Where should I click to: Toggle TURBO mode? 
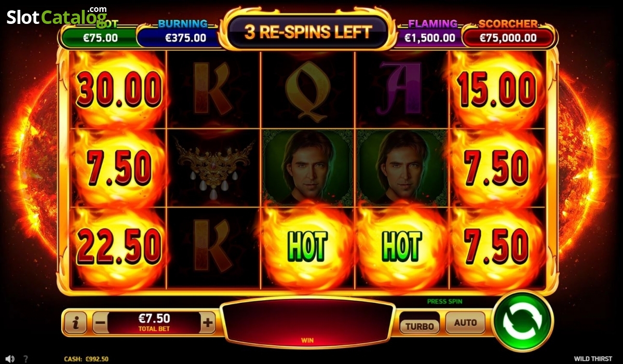coord(419,326)
